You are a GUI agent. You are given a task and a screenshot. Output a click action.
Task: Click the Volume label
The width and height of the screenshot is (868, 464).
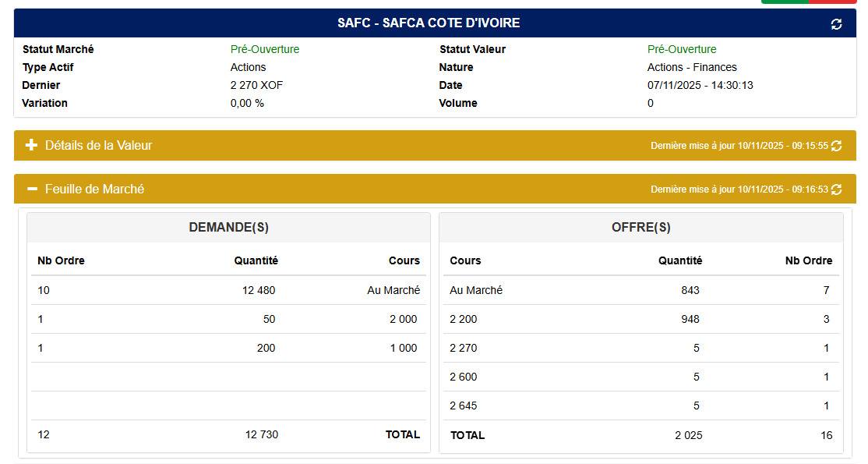[x=458, y=103]
